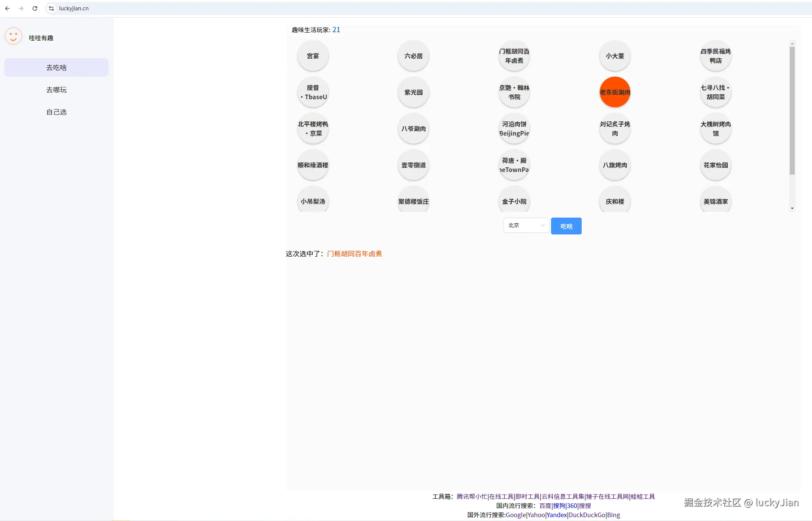Open the Google link in footer
Screen dimensions: 812x521
516,515
